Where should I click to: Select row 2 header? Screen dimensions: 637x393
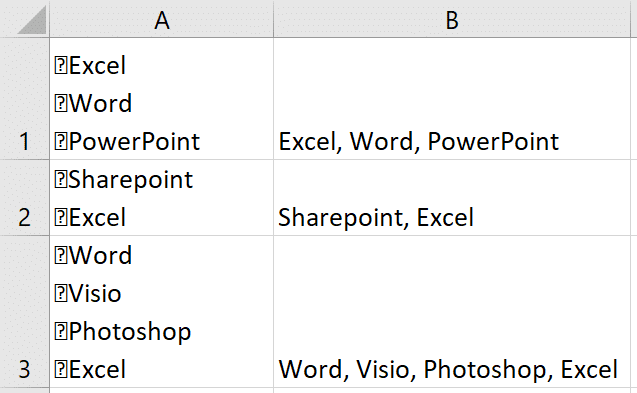(x=24, y=198)
